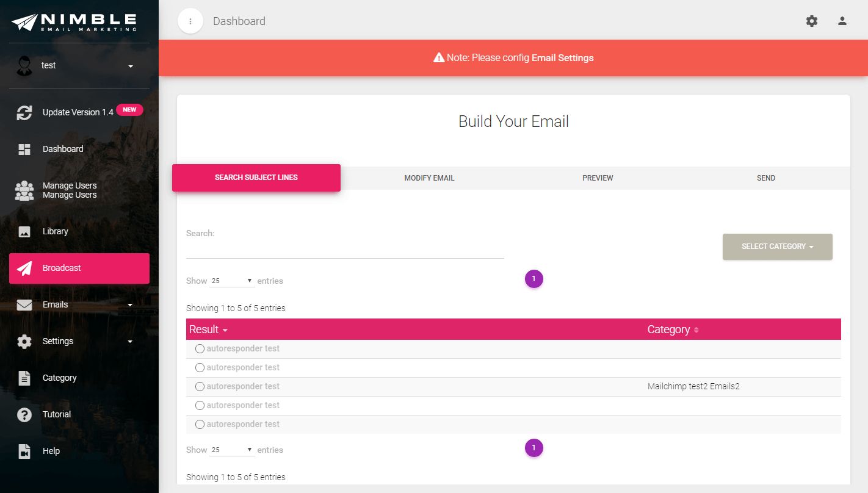The height and width of the screenshot is (493, 868).
Task: Select the first autoresponder test radio button
Action: tap(200, 349)
